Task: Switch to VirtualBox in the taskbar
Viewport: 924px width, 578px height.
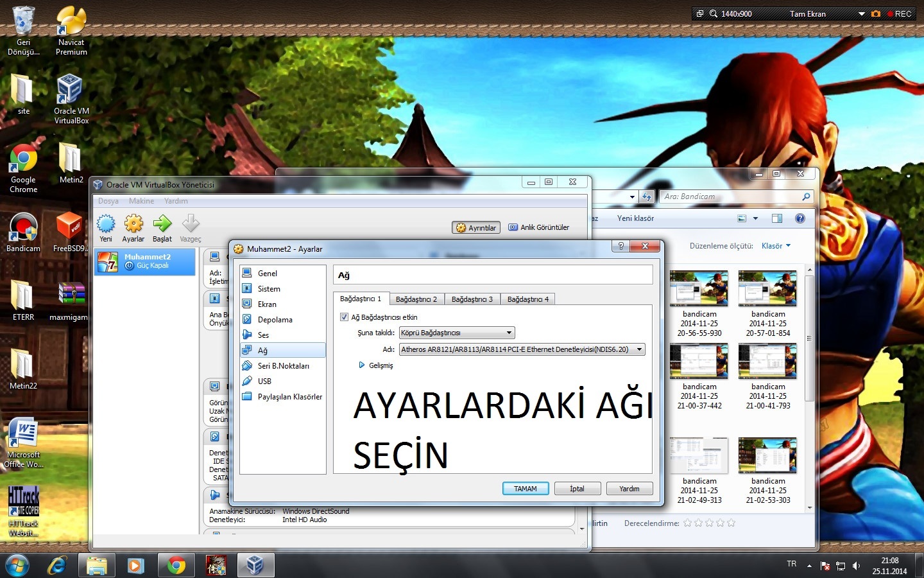Action: tap(255, 565)
